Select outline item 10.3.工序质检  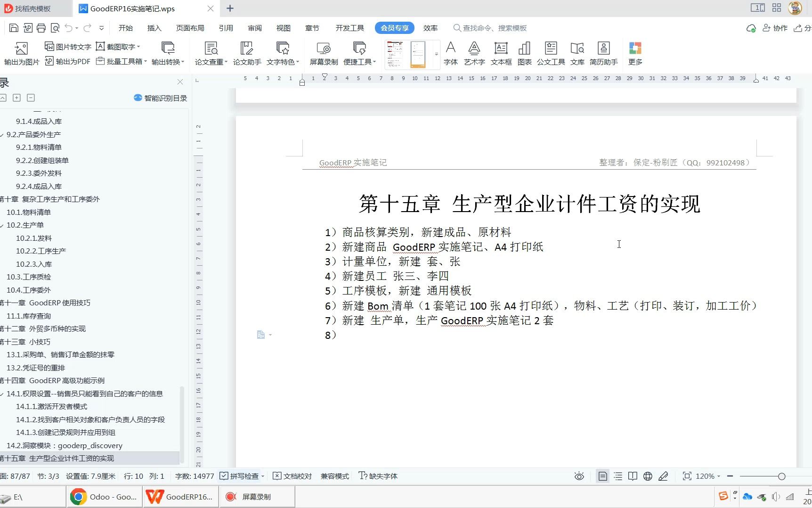[29, 277]
